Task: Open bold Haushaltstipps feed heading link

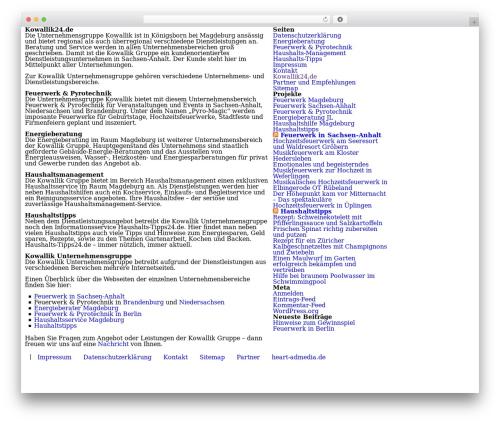Action: [x=306, y=211]
